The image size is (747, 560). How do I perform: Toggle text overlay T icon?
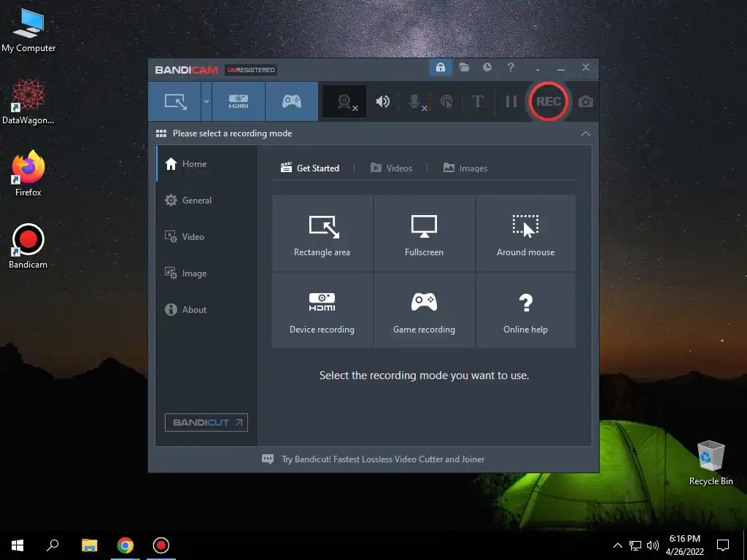click(477, 101)
